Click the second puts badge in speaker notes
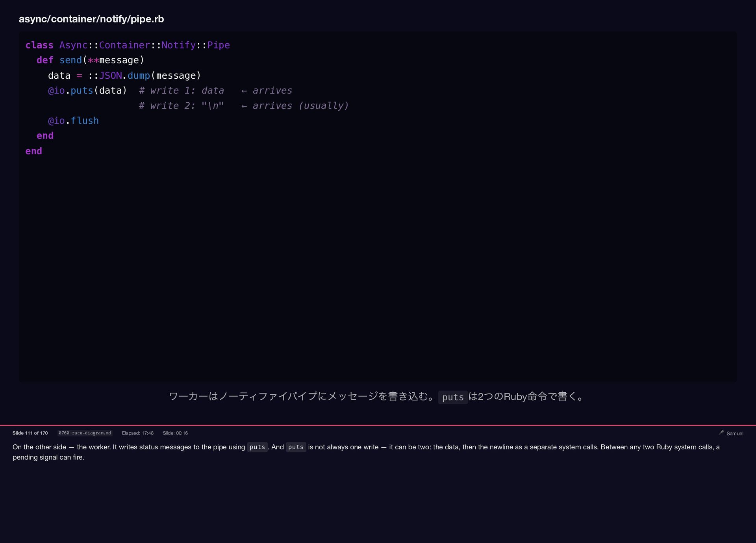Image resolution: width=756 pixels, height=543 pixels. (296, 447)
